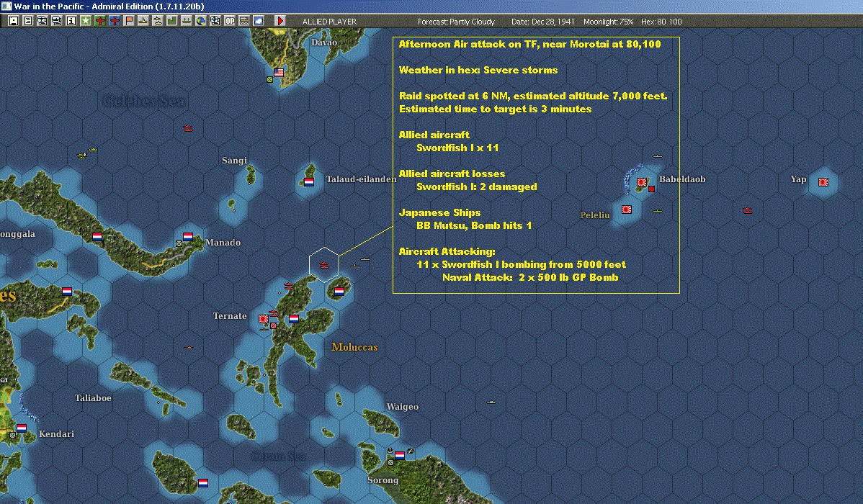The height and width of the screenshot is (504, 863).
Task: Select the Japanese flag at Yap
Action: click(x=823, y=182)
